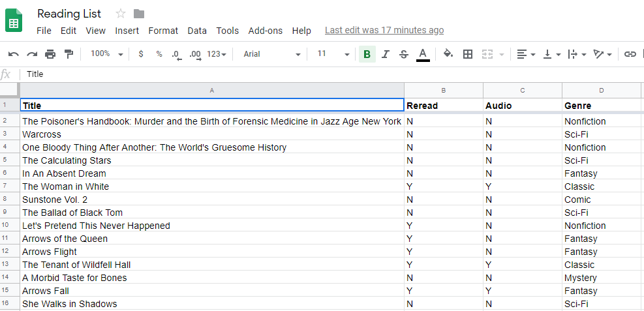Image resolution: width=644 pixels, height=311 pixels.
Task: Open the Edit menu
Action: [x=69, y=31]
